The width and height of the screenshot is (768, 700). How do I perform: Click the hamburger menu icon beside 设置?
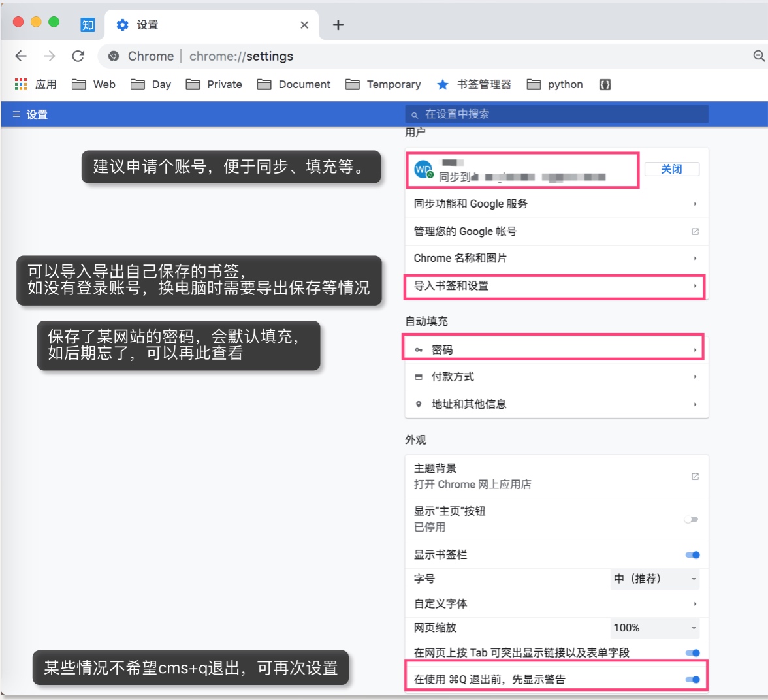tap(16, 114)
